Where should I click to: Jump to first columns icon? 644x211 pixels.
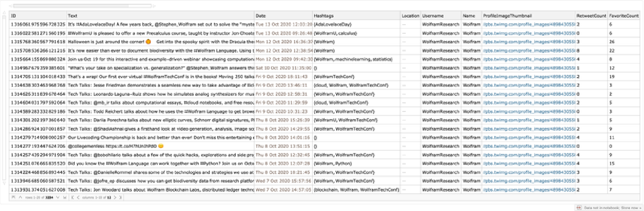point(72,197)
